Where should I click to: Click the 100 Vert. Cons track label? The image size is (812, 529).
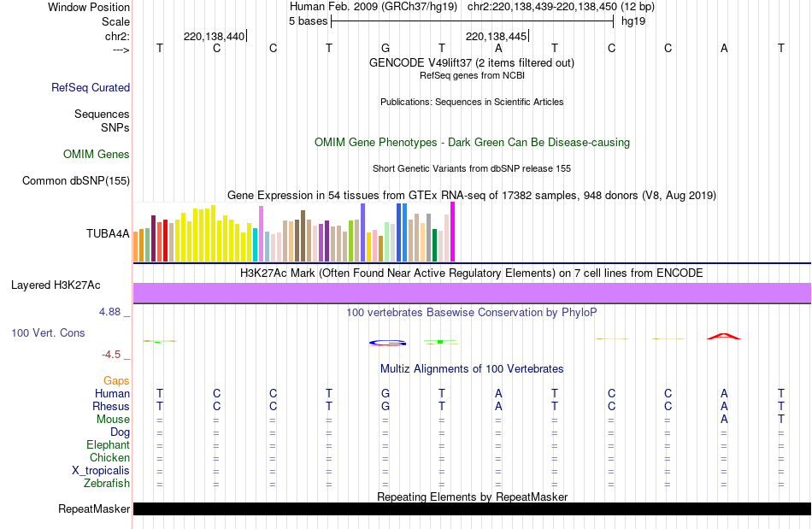tap(48, 332)
